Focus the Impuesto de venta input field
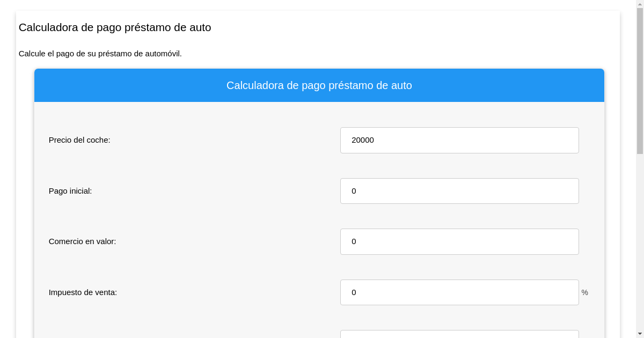Viewport: 644px width, 338px height. [x=459, y=292]
